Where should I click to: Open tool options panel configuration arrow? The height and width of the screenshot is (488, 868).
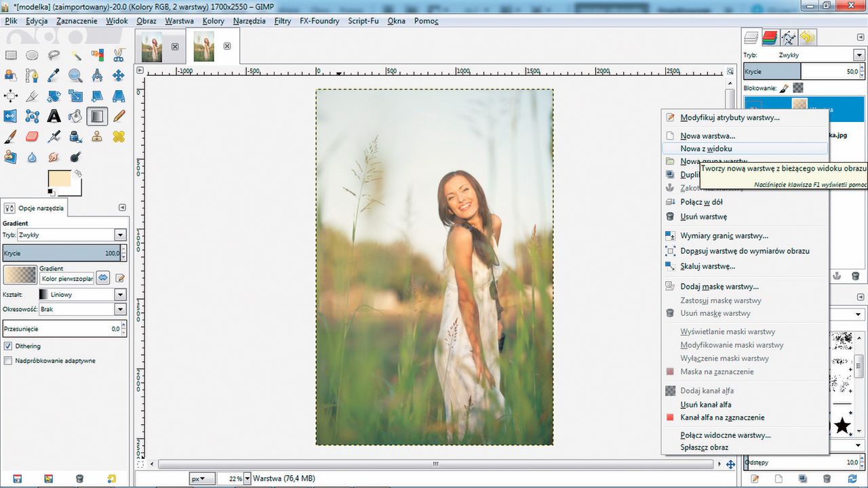pos(122,207)
